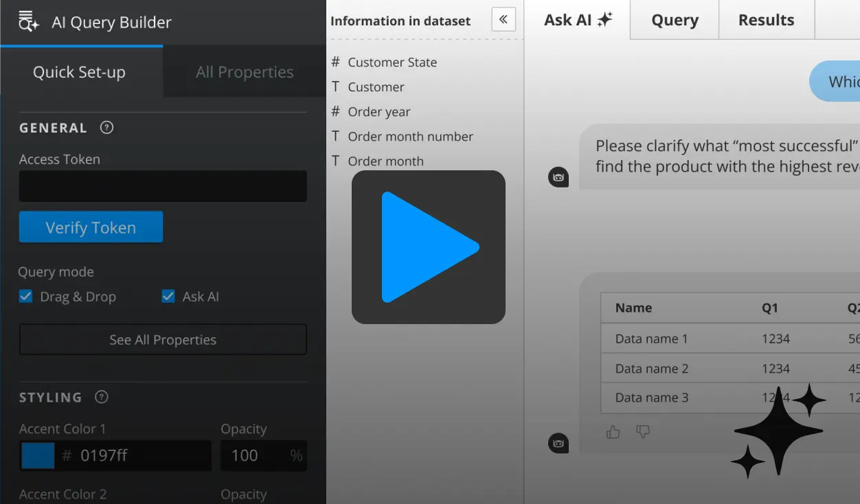Click the bot avatar beside the clarify message
The image size is (860, 504).
(x=558, y=177)
